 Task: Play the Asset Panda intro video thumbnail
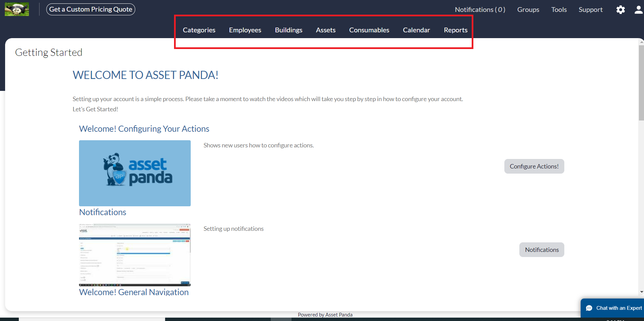pos(135,173)
